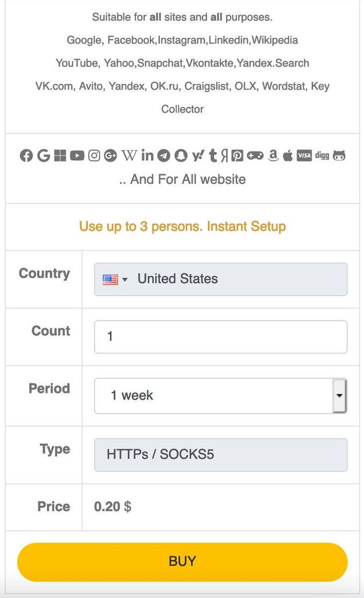Click the Tumblr icon
The width and height of the screenshot is (364, 598).
point(213,156)
